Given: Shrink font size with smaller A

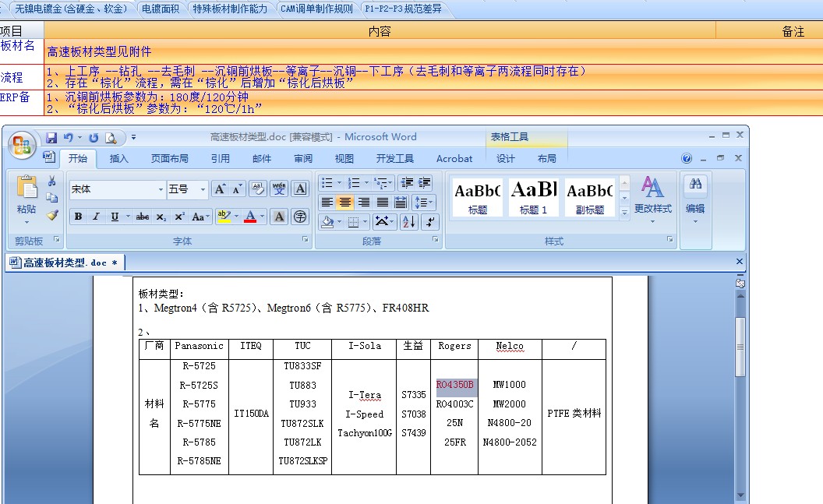Looking at the screenshot, I should pos(237,189).
